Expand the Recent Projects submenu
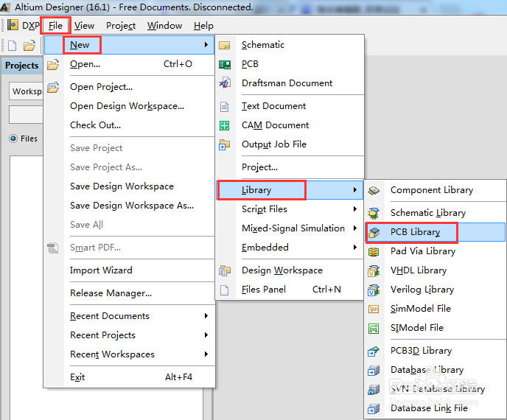The width and height of the screenshot is (507, 420). pyautogui.click(x=206, y=335)
